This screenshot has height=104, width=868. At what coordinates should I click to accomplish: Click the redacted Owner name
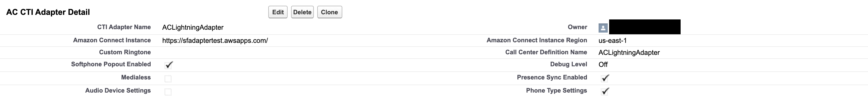pyautogui.click(x=645, y=27)
